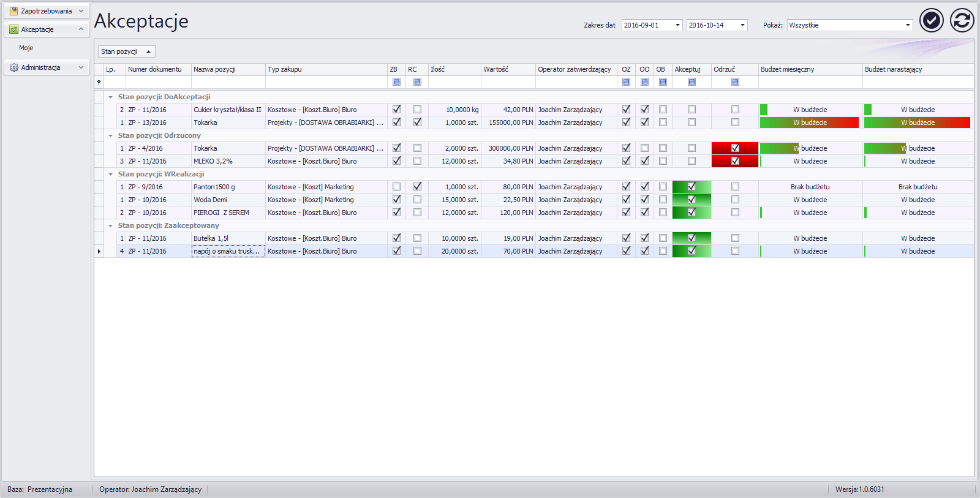The width and height of the screenshot is (980, 498).
Task: Click the OO column filter icon
Action: pyautogui.click(x=644, y=82)
